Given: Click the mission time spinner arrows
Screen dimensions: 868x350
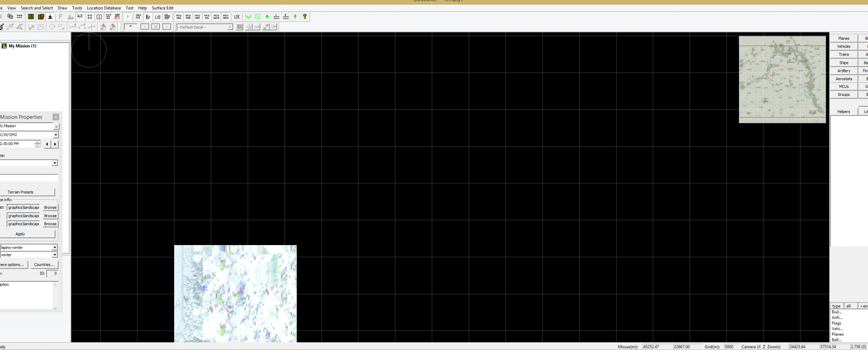Looking at the screenshot, I should (38, 144).
